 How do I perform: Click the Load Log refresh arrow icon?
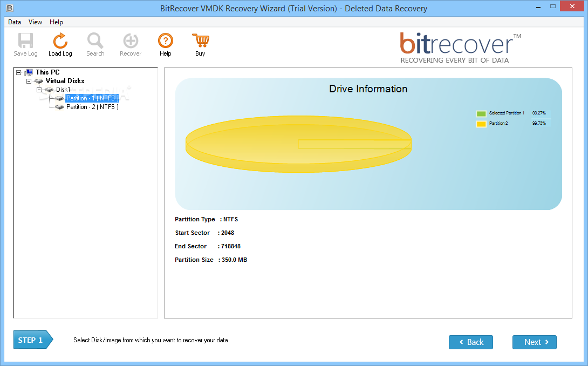(60, 40)
